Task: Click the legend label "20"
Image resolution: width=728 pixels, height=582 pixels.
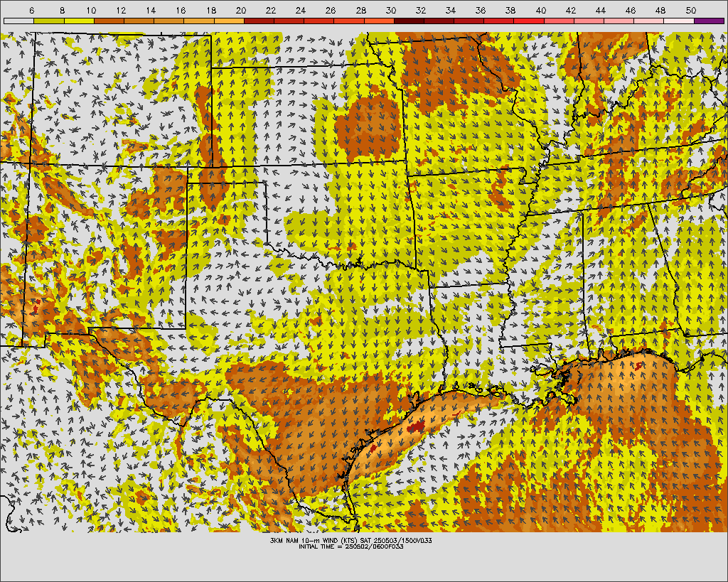Action: click(x=240, y=10)
